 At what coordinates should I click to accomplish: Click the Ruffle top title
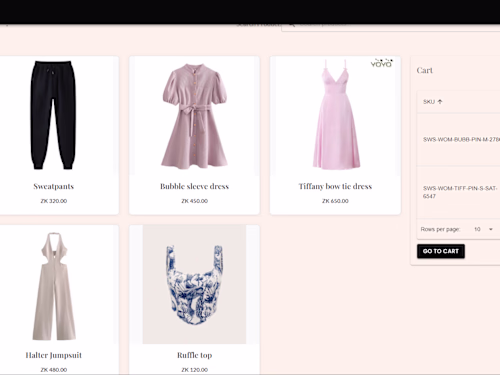point(194,355)
